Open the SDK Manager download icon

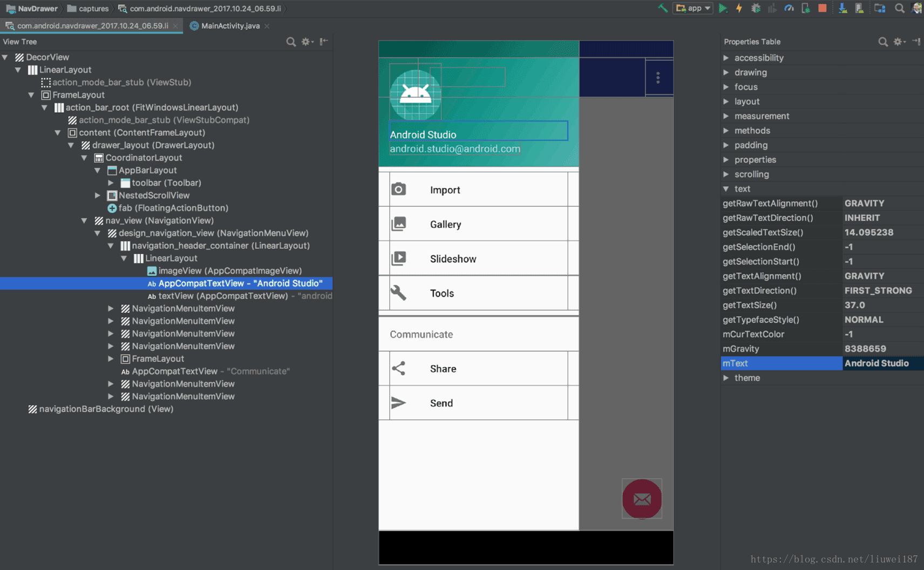843,8
